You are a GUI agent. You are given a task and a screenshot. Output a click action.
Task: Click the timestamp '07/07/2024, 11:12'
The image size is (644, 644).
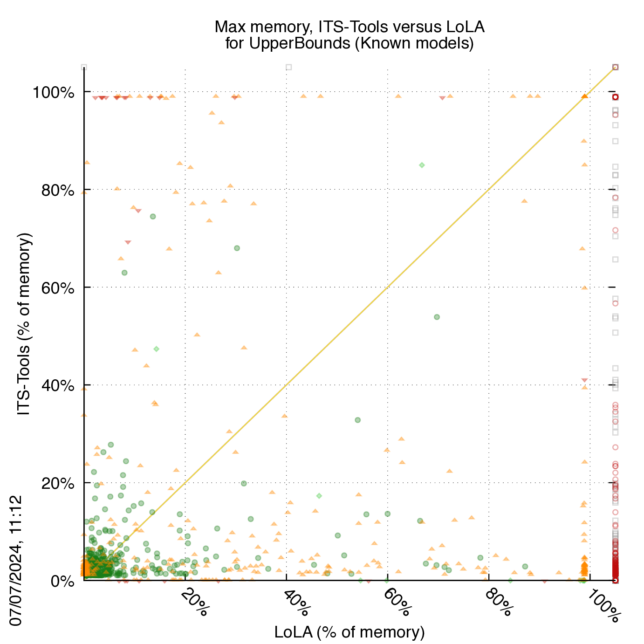click(x=16, y=561)
